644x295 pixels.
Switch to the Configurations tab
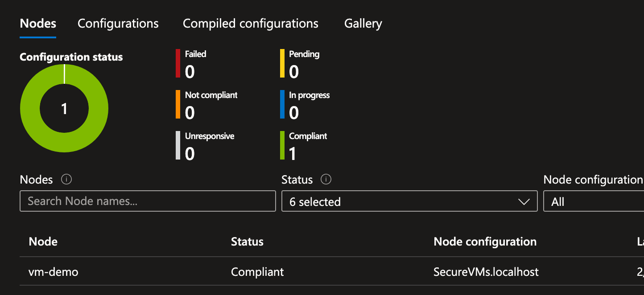[118, 23]
